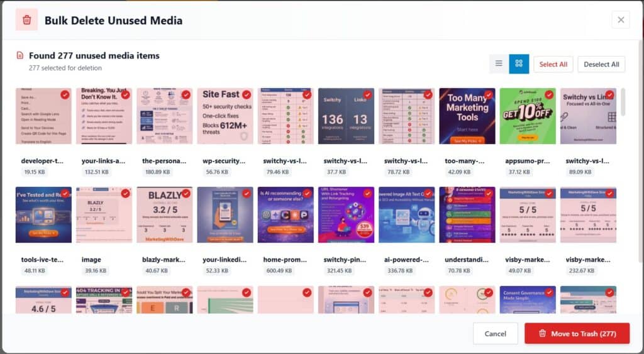Image resolution: width=644 pixels, height=354 pixels.
Task: Select the 232.67 KB visby-marke... thumbnail
Action: coord(588,215)
